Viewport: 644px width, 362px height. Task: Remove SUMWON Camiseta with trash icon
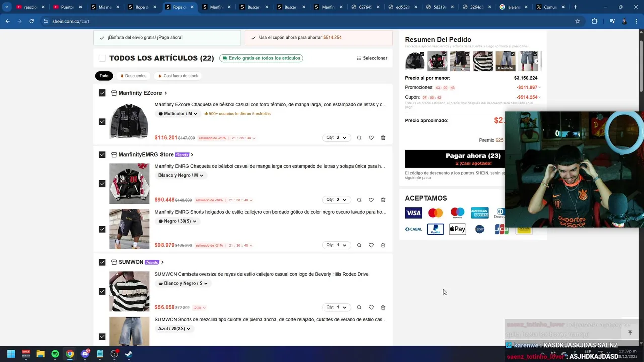tap(383, 307)
